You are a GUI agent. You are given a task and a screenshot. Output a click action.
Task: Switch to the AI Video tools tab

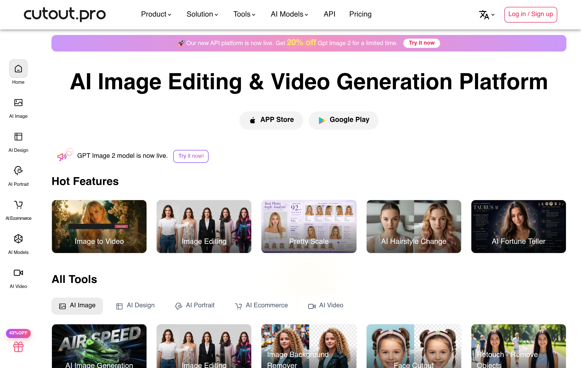326,306
